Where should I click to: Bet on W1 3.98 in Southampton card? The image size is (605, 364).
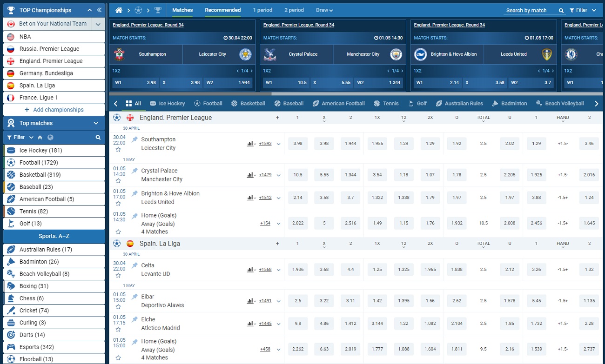pos(135,83)
